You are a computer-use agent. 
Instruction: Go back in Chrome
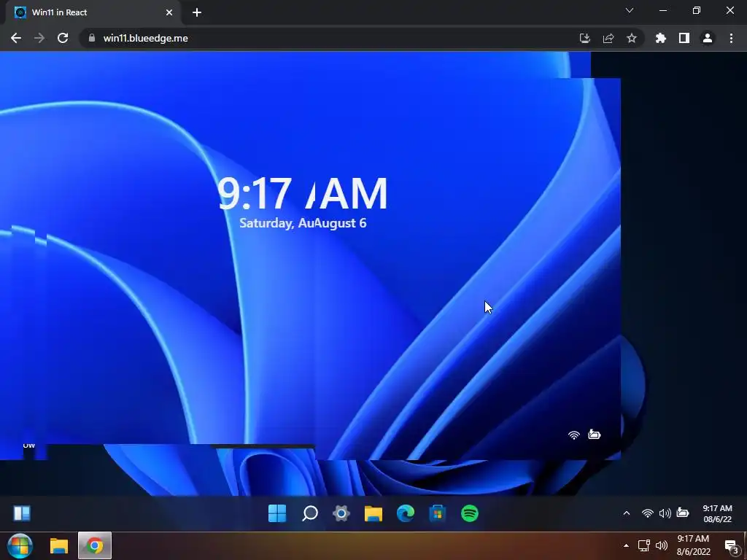[x=16, y=38]
